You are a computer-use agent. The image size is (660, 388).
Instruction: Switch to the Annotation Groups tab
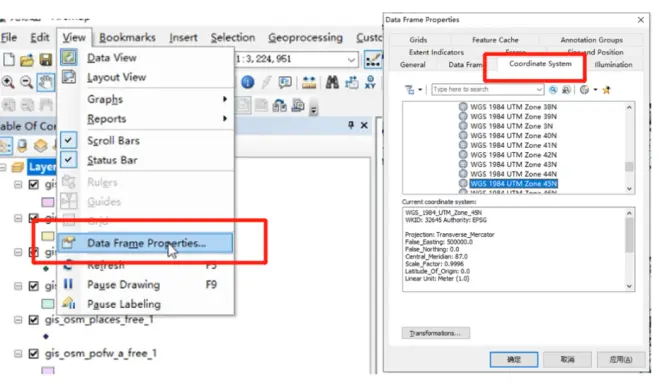pos(591,40)
